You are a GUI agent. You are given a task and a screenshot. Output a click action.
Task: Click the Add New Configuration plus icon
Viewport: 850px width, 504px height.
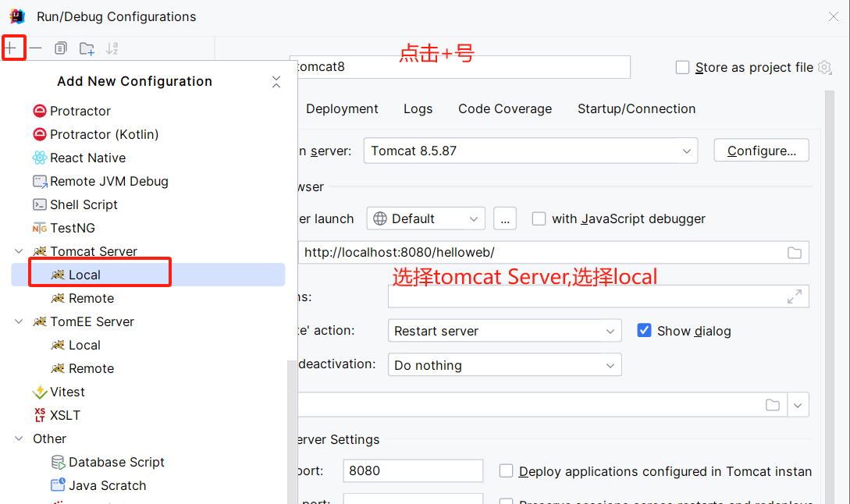pyautogui.click(x=11, y=48)
